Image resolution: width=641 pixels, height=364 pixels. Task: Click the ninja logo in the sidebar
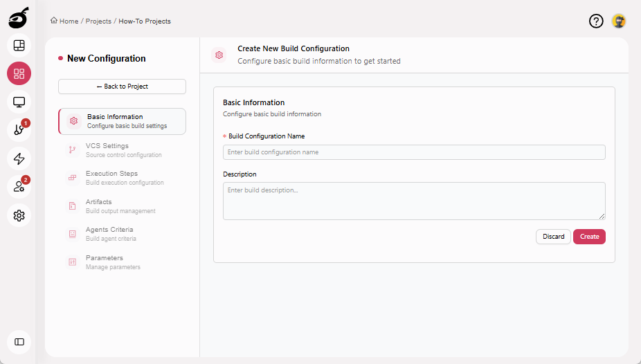tap(19, 18)
